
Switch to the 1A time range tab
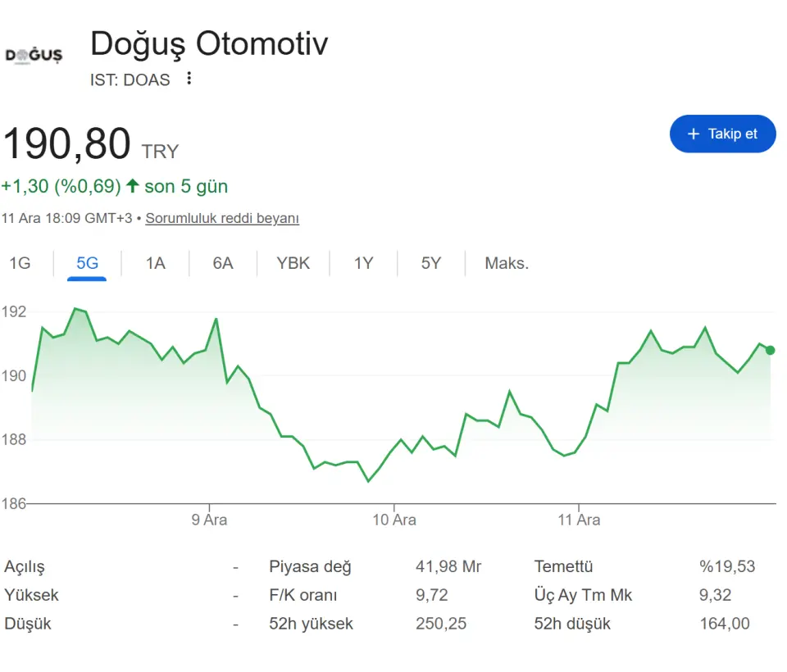[155, 263]
